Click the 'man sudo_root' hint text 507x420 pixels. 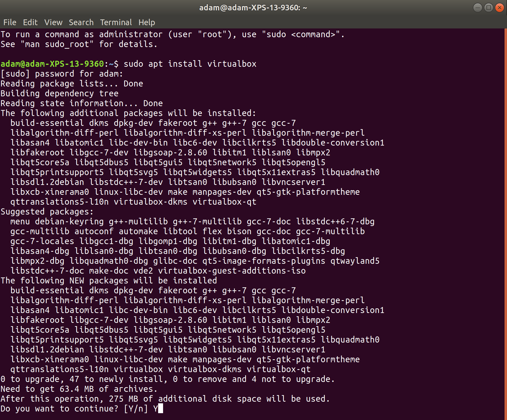[57, 44]
